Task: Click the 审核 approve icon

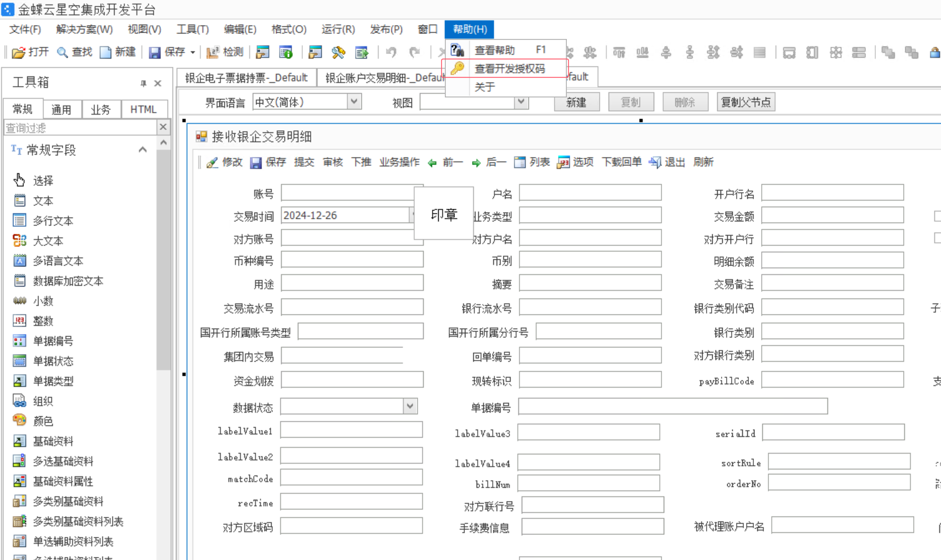Action: [x=332, y=162]
